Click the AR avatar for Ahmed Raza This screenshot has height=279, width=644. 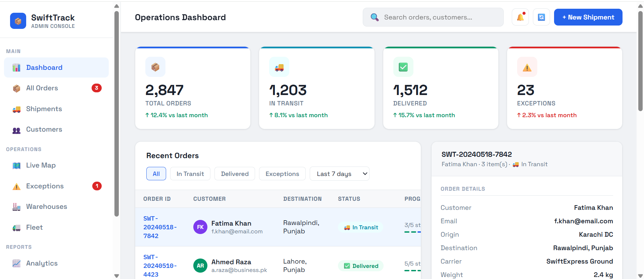point(200,266)
